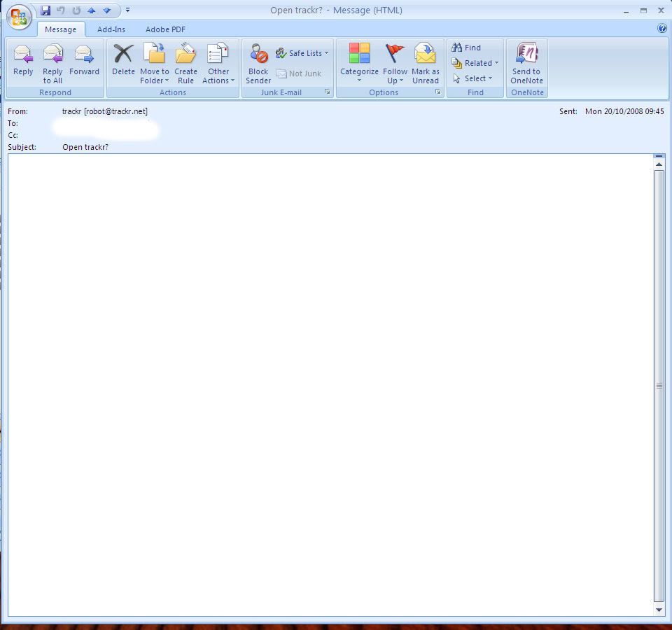Click Block Sender icon
672x630 pixels.
259,54
